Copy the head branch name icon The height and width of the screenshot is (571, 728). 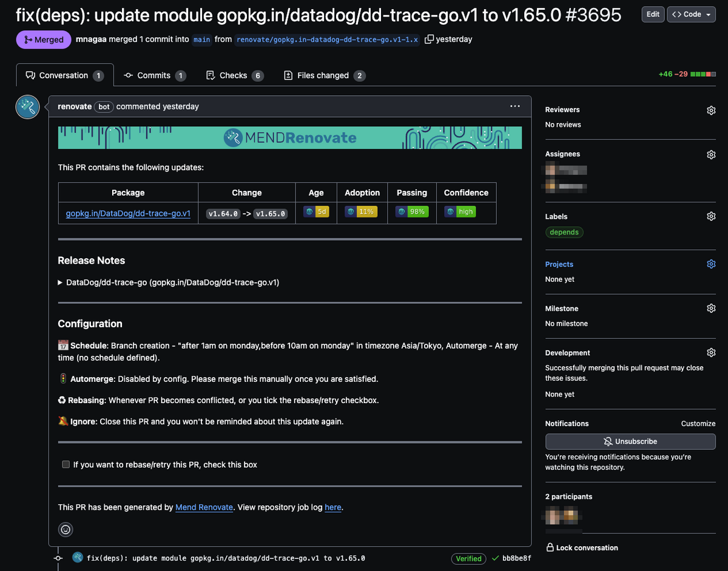coord(429,39)
